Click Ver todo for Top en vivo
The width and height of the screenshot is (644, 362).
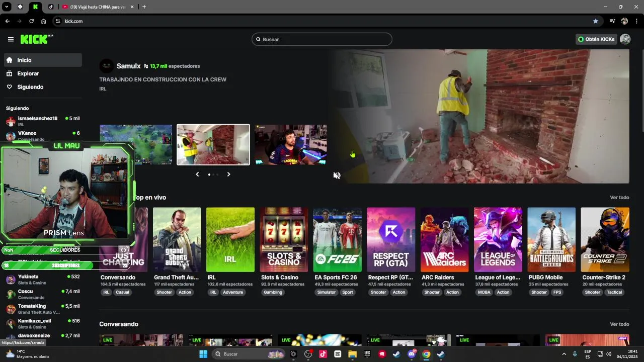coord(619,198)
